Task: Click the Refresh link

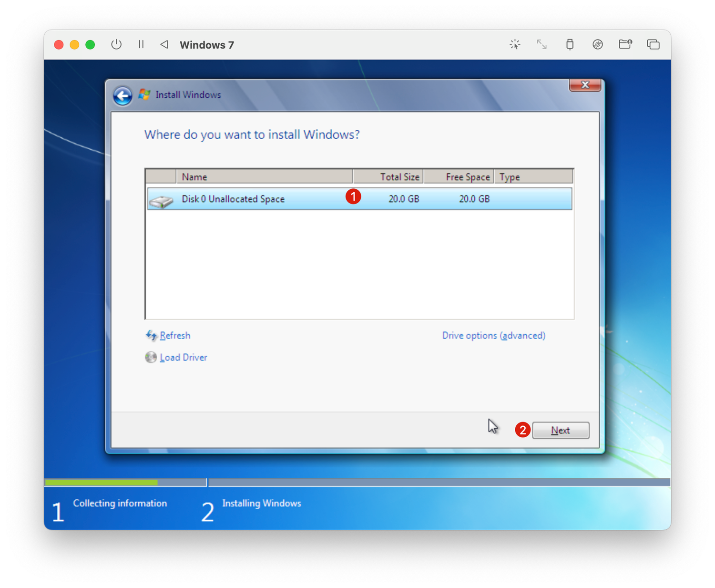Action: click(175, 335)
